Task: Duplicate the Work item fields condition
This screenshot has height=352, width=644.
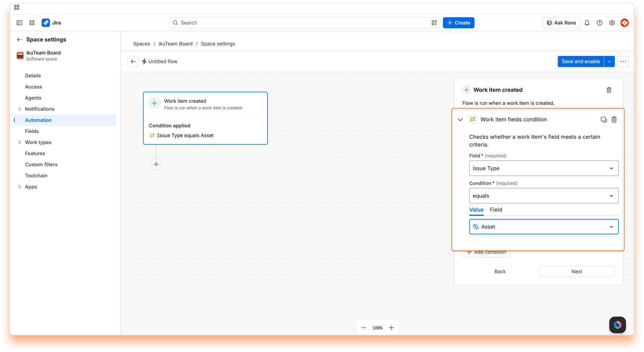Action: click(604, 119)
